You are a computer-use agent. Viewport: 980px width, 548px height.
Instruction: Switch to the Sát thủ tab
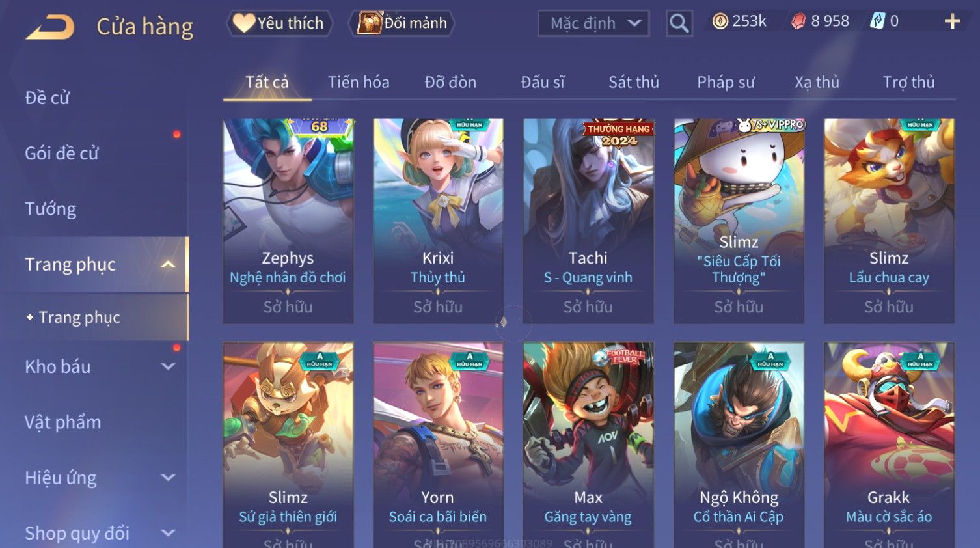[x=634, y=82]
